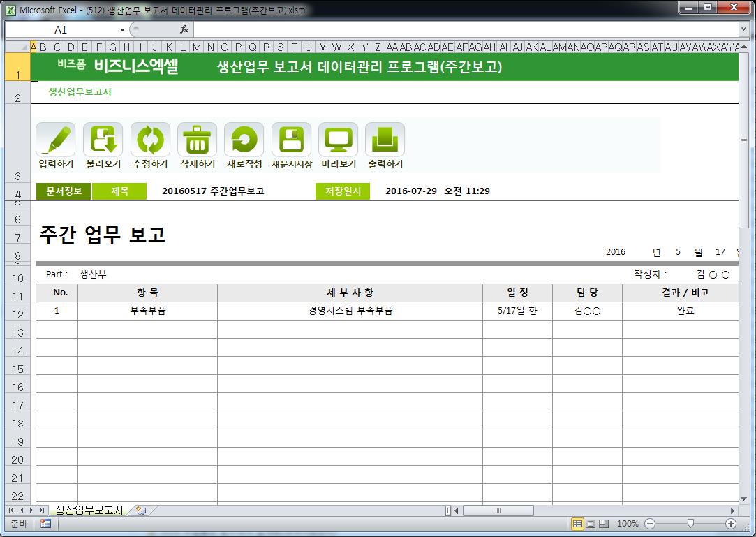
Task: Click cell containing 경영시스템 부속부품
Action: coord(350,311)
